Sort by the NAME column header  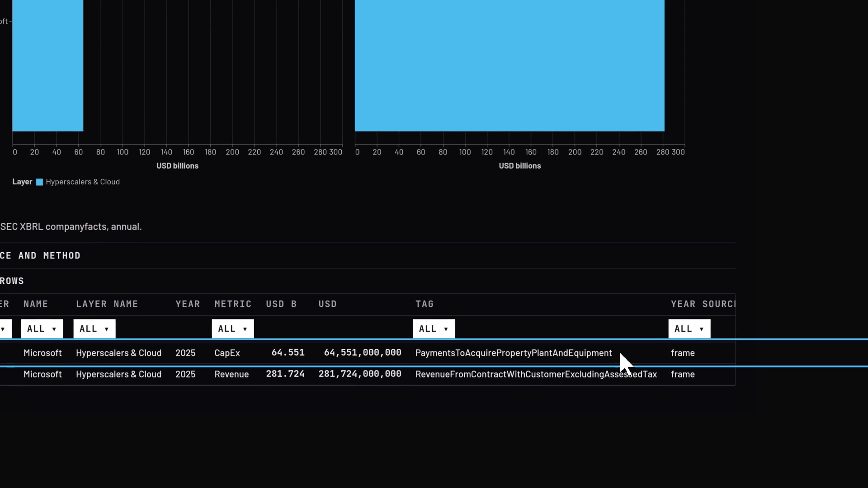(36, 304)
